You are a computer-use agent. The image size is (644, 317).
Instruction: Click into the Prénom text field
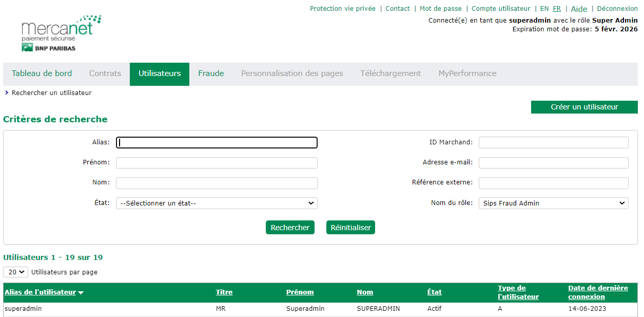pos(216,163)
